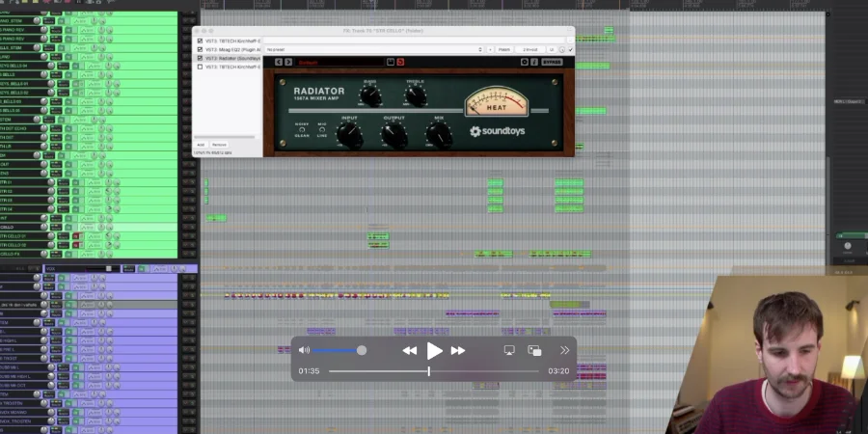Viewport: 868px width, 434px height.
Task: Uncheck the Maag EQ2 effect checkbox
Action: (200, 49)
